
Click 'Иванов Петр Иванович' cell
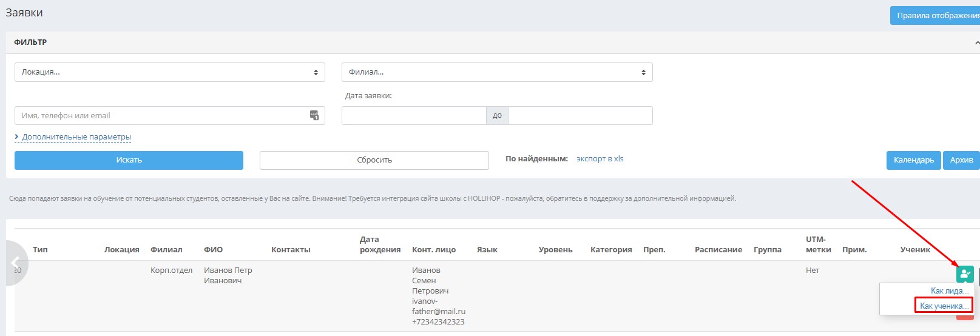point(228,275)
